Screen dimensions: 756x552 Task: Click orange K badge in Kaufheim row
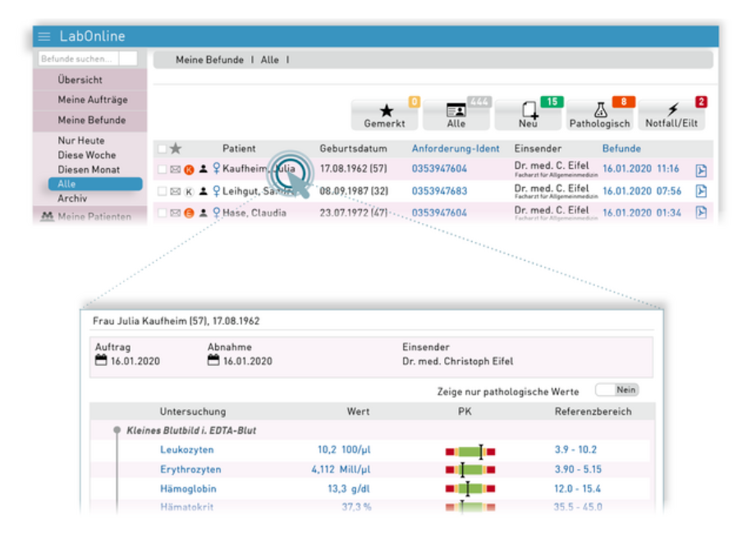(189, 170)
